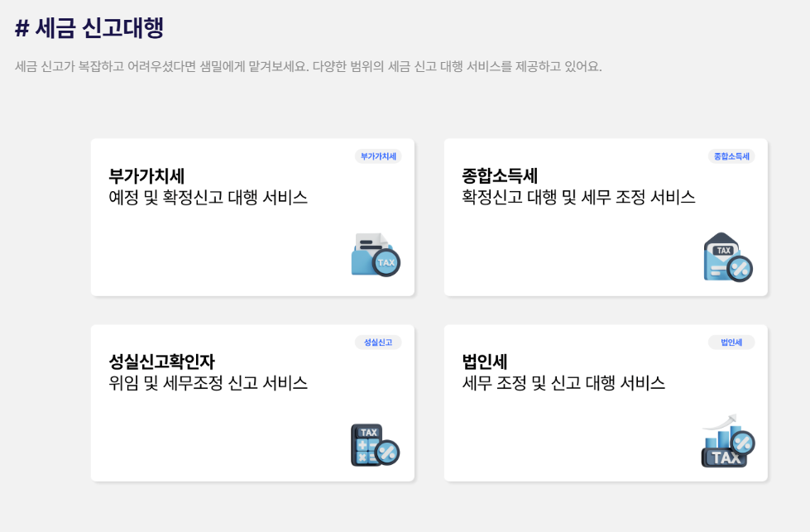Image resolution: width=810 pixels, height=532 pixels.
Task: Click the description starting '세금 신고가 복잡하고'
Action: pyautogui.click(x=309, y=67)
